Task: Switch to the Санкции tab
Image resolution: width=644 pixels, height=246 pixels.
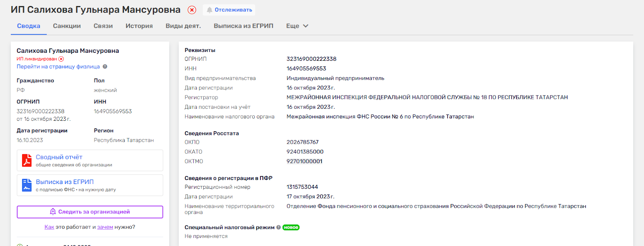Action: [67, 26]
